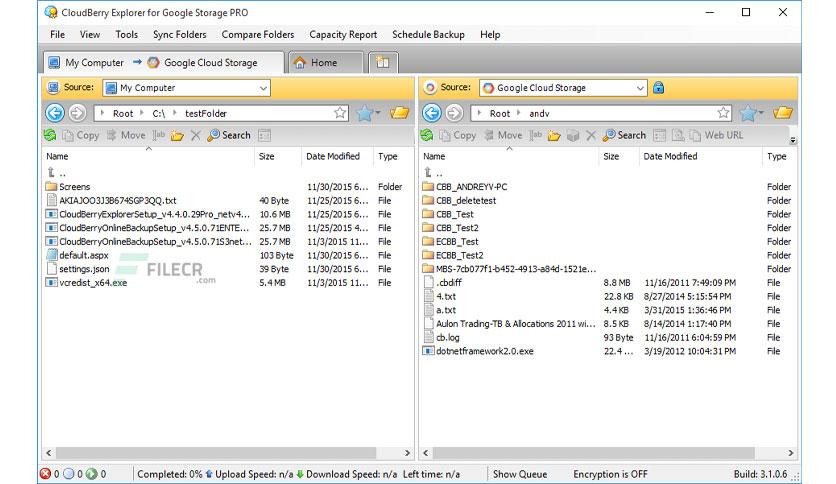Select the My Computer to Google Cloud Storage tab
Viewport: 836px width, 484px height.
tap(163, 62)
